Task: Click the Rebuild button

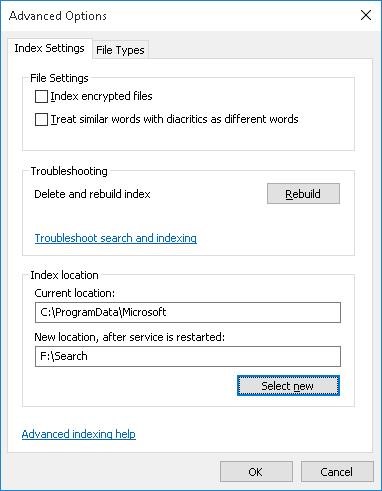Action: (303, 194)
